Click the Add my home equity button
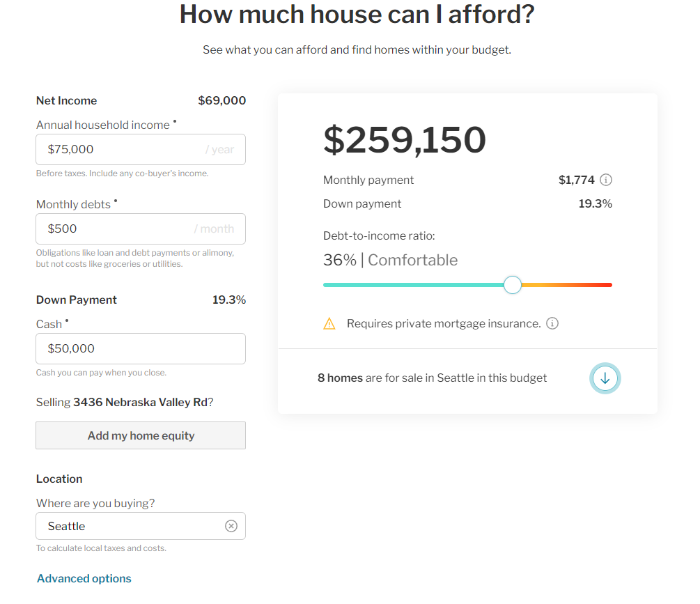The image size is (700, 604). (140, 435)
